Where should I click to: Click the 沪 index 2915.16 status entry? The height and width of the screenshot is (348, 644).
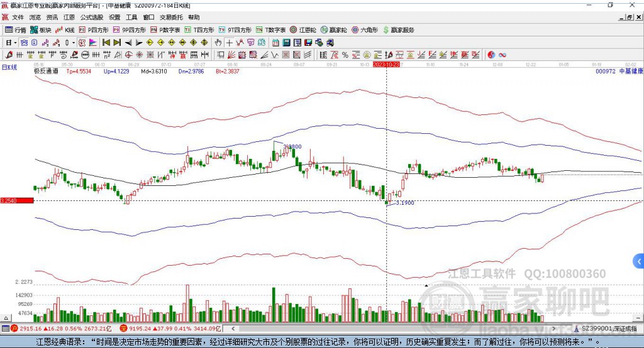point(61,329)
